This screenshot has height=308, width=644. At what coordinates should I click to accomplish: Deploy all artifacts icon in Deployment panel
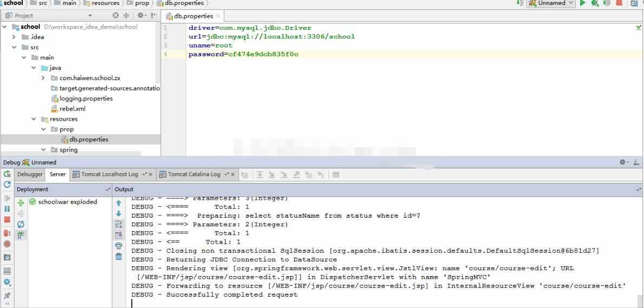pos(21,203)
